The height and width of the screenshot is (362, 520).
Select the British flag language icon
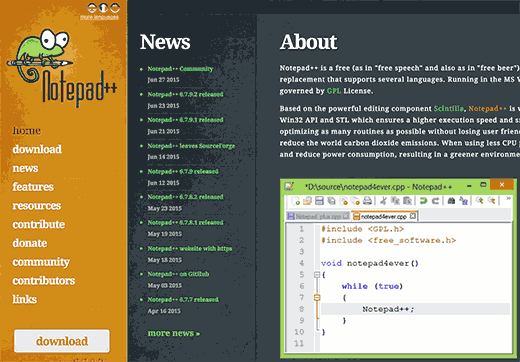(x=92, y=7)
